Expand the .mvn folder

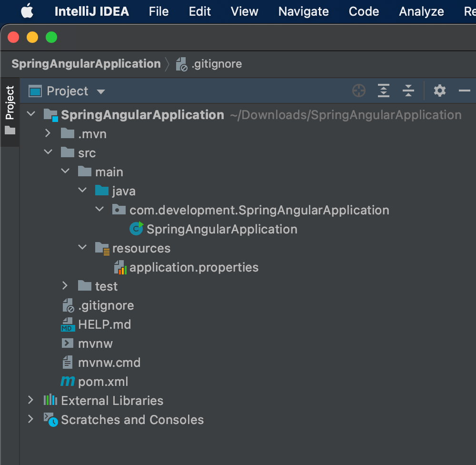(48, 133)
